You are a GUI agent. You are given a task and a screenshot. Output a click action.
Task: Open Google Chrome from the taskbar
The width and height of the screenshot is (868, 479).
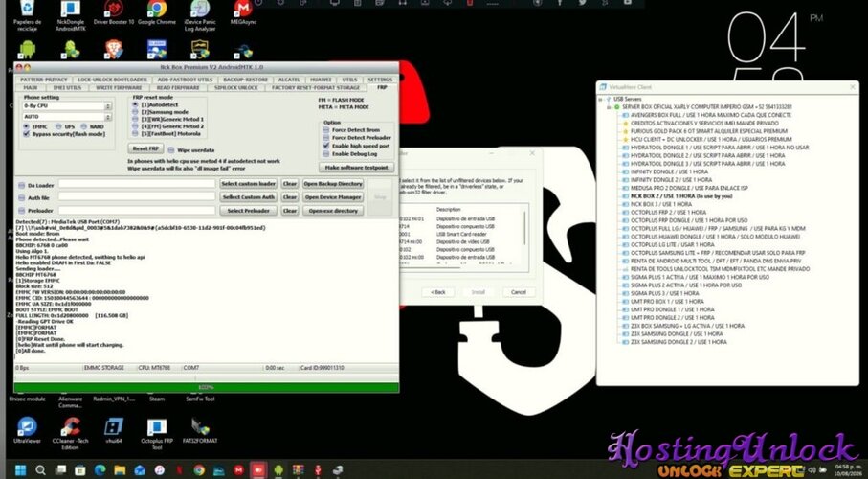(199, 470)
